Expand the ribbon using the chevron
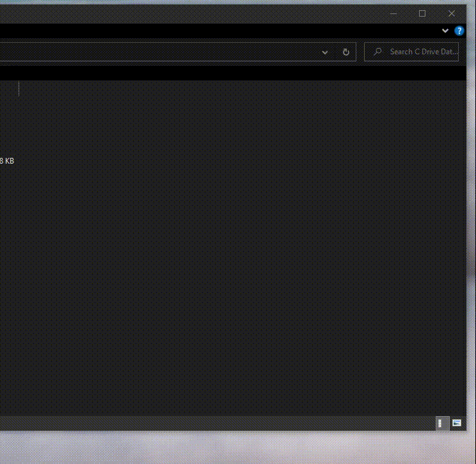The image size is (476, 464). coord(445,31)
